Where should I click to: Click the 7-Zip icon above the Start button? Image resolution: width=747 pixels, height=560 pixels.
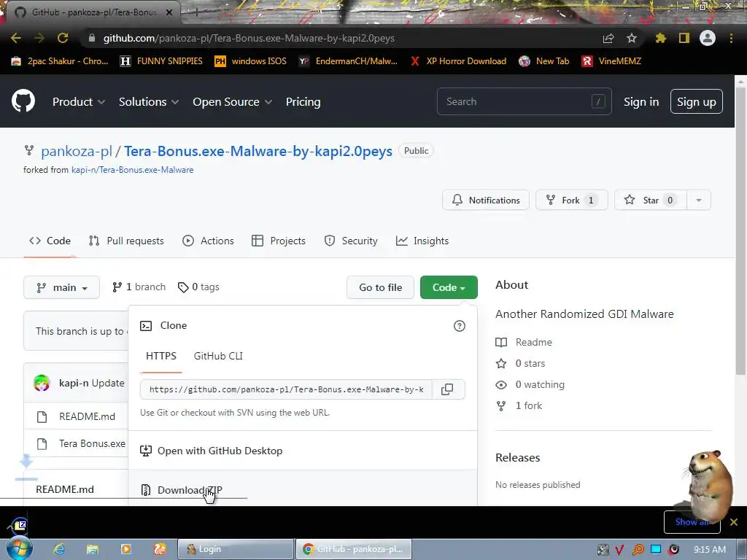(x=20, y=525)
